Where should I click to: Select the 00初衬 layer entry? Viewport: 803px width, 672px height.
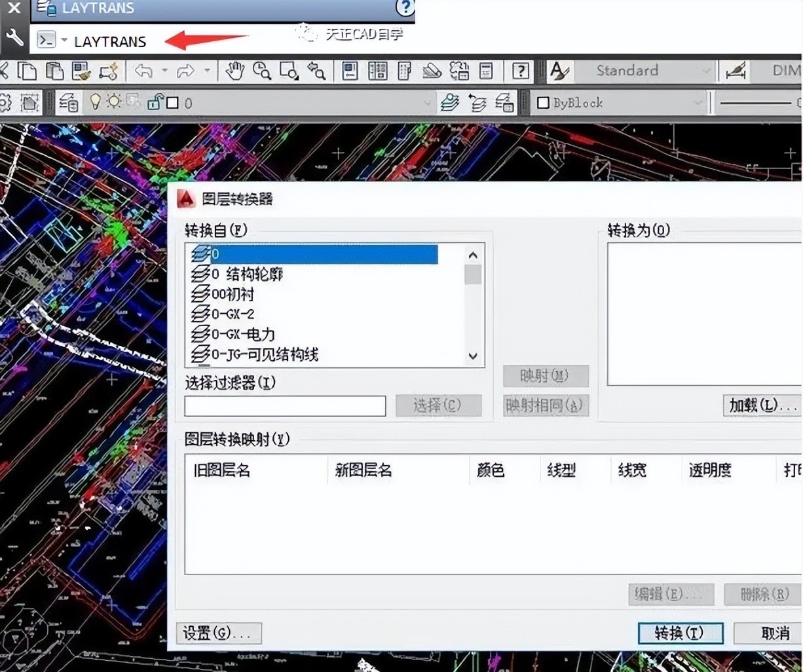coord(233,294)
